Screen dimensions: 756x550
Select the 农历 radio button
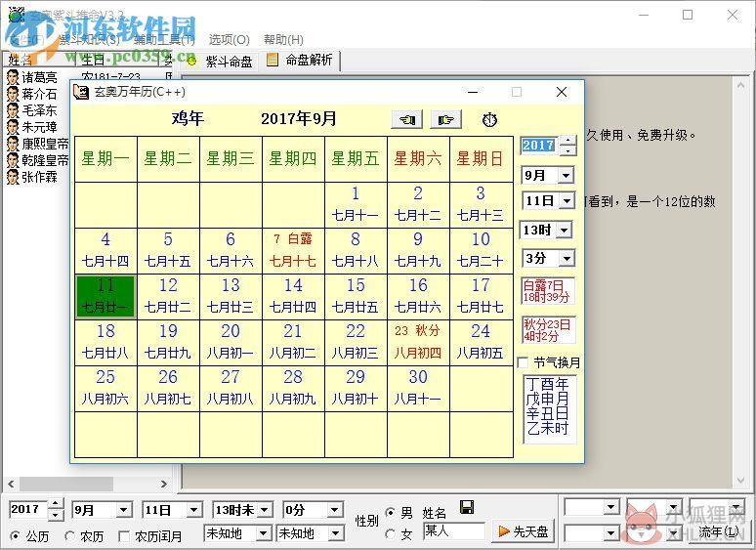click(x=70, y=535)
